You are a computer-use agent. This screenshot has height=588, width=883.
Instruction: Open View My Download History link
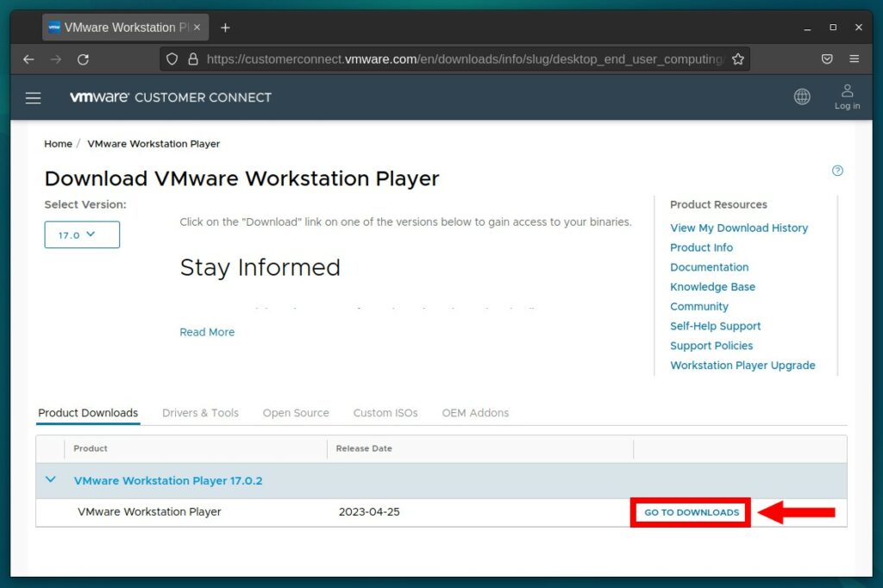(x=739, y=228)
